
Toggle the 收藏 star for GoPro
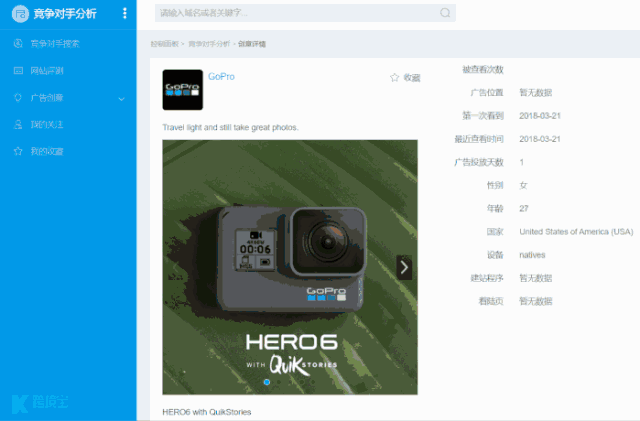coord(394,77)
